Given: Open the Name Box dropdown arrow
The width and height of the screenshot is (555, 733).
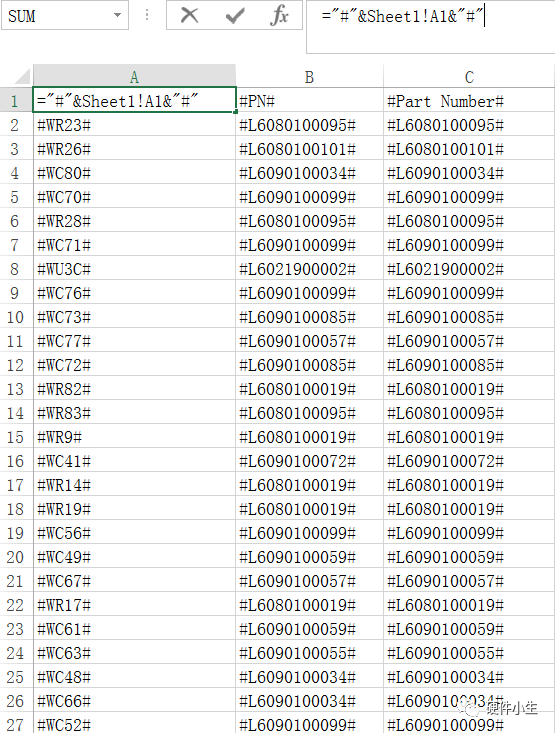Looking at the screenshot, I should click(x=117, y=15).
